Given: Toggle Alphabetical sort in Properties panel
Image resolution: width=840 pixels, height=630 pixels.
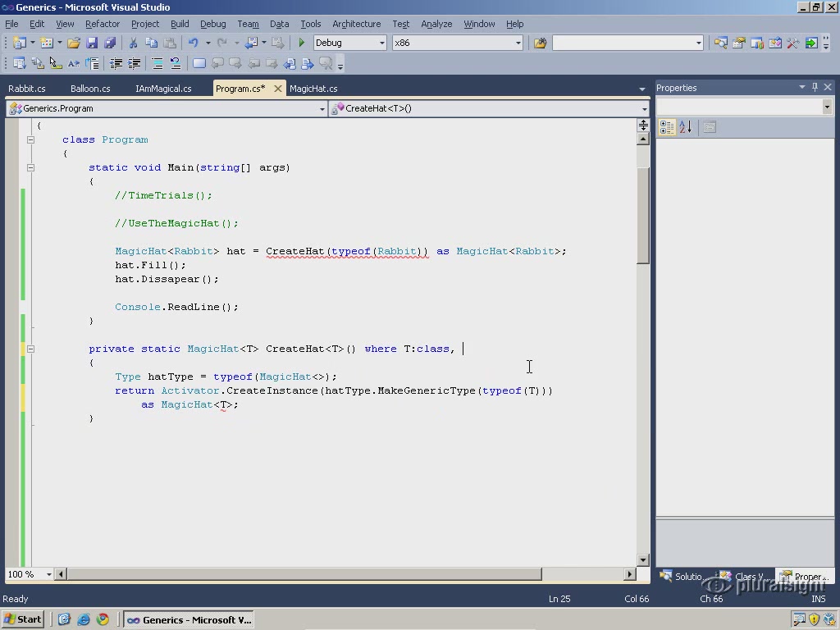Looking at the screenshot, I should [x=686, y=127].
